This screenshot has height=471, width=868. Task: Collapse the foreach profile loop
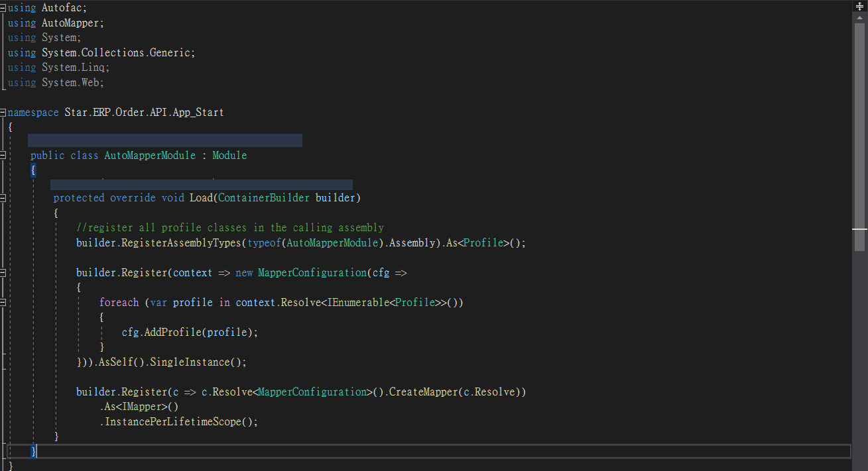click(3, 303)
